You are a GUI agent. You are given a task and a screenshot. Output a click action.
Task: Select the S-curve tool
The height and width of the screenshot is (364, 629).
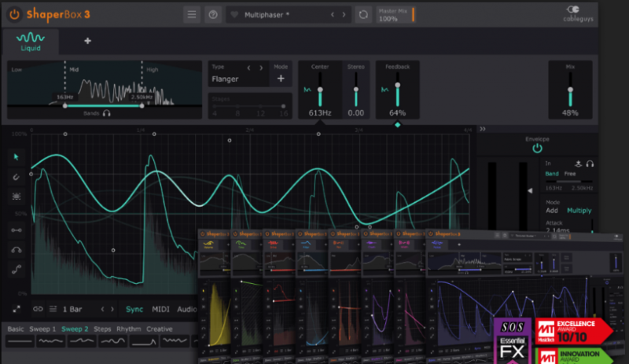click(17, 270)
